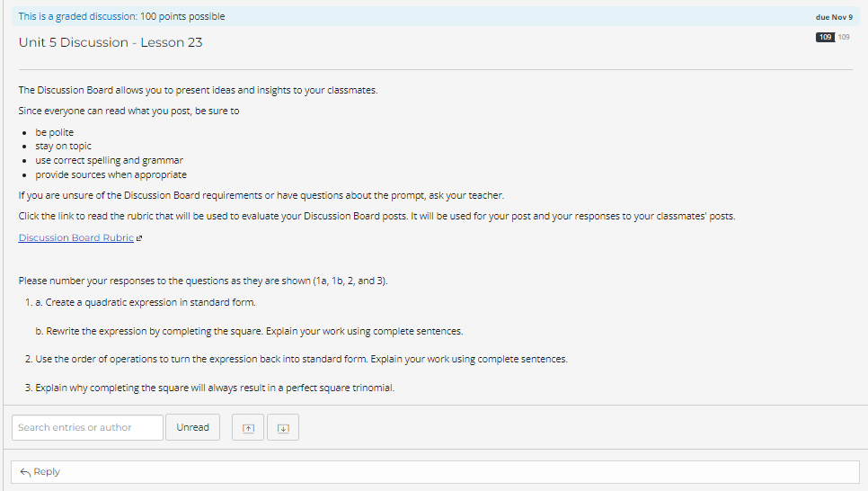Viewport: 868px width, 491px height.
Task: Click the dark 109 unread count badge
Action: 825,37
